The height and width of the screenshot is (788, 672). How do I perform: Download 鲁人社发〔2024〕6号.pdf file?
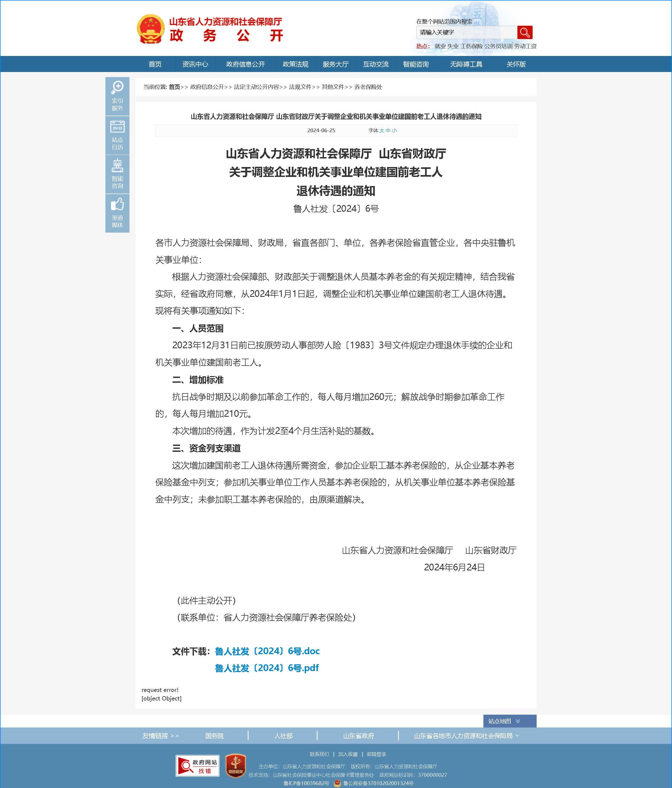pyautogui.click(x=266, y=668)
